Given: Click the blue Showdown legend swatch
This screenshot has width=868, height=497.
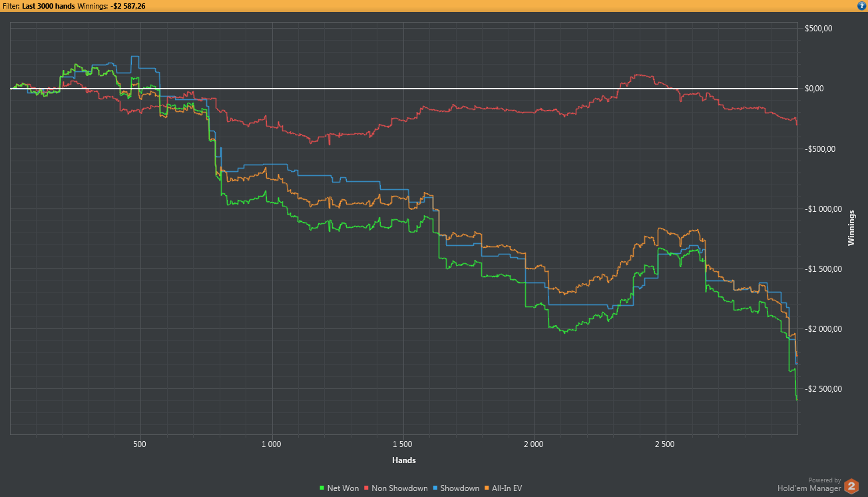Looking at the screenshot, I should point(435,488).
